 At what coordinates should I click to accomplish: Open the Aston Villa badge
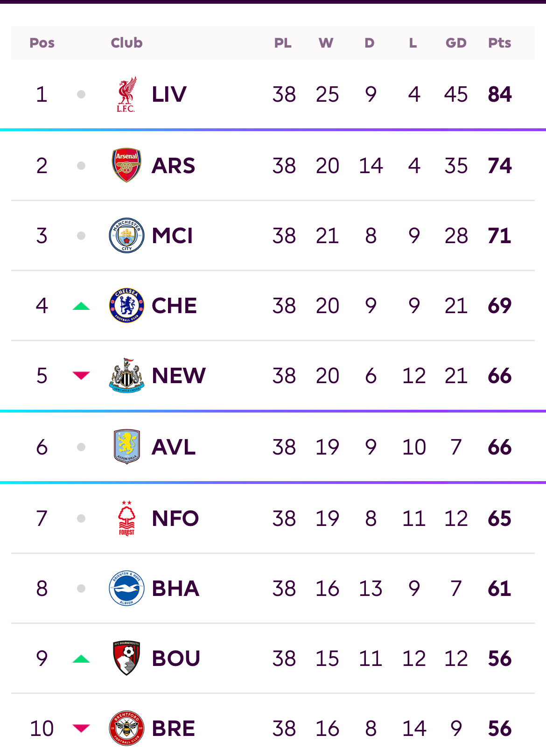(x=126, y=447)
